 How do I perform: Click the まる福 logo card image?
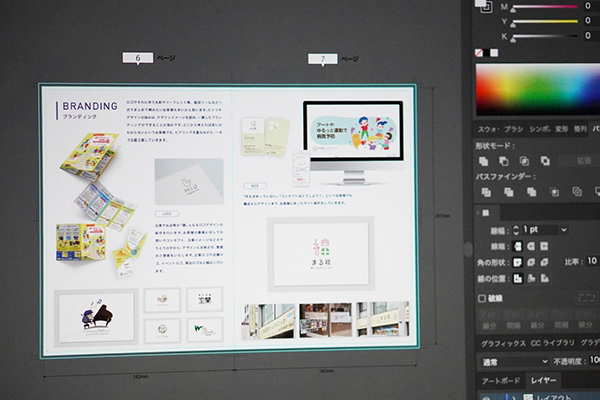pyautogui.click(x=321, y=254)
